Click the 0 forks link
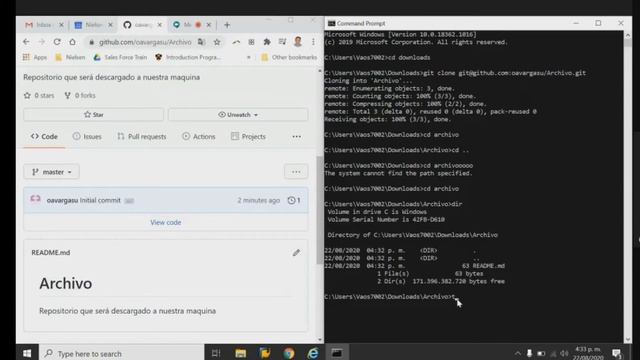The height and width of the screenshot is (360, 640). click(80, 96)
